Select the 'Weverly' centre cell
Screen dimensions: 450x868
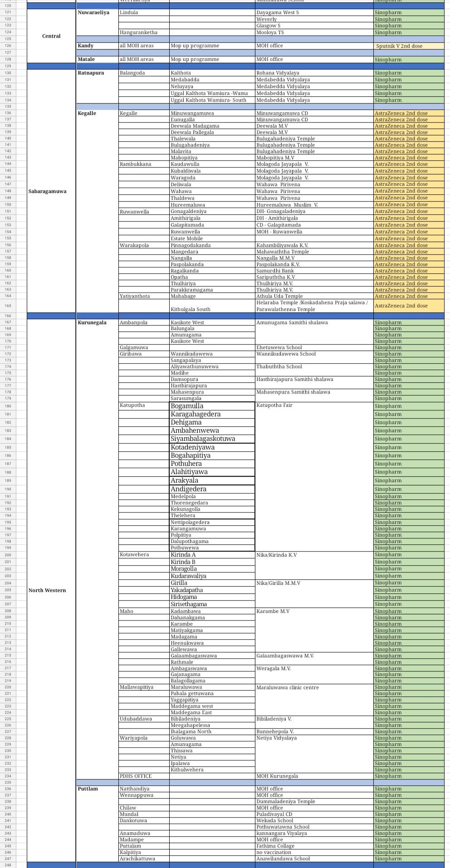click(314, 20)
